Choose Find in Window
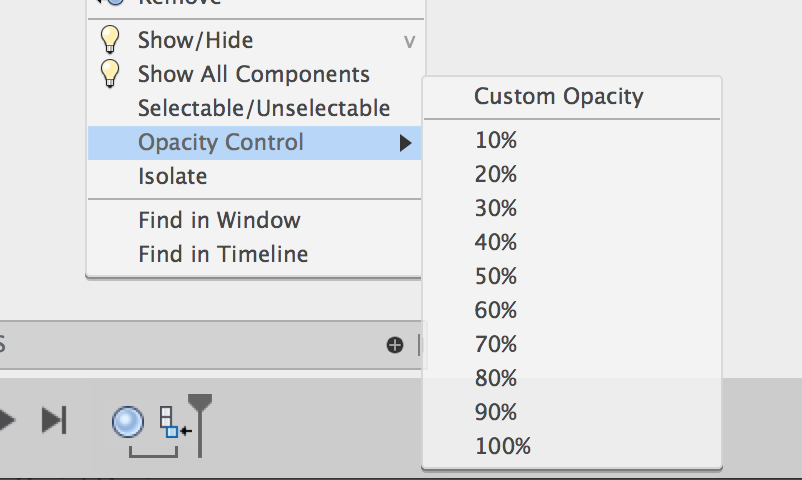This screenshot has height=480, width=802. 219,220
